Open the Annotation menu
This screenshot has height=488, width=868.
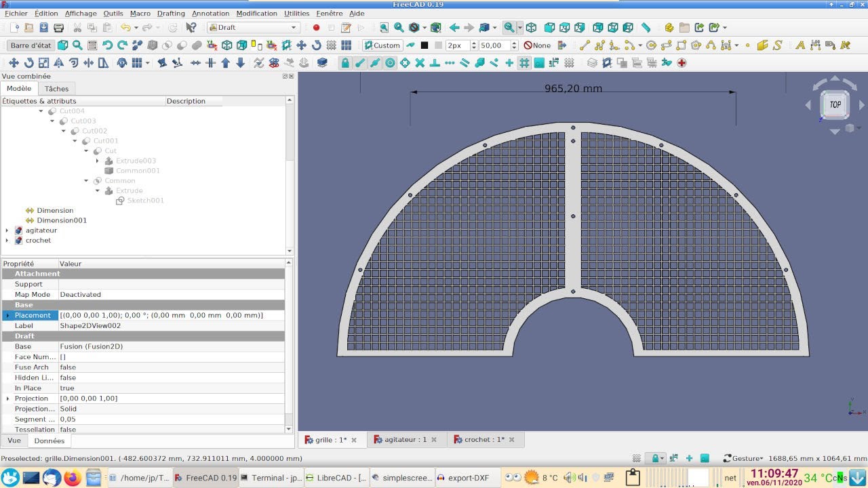210,13
